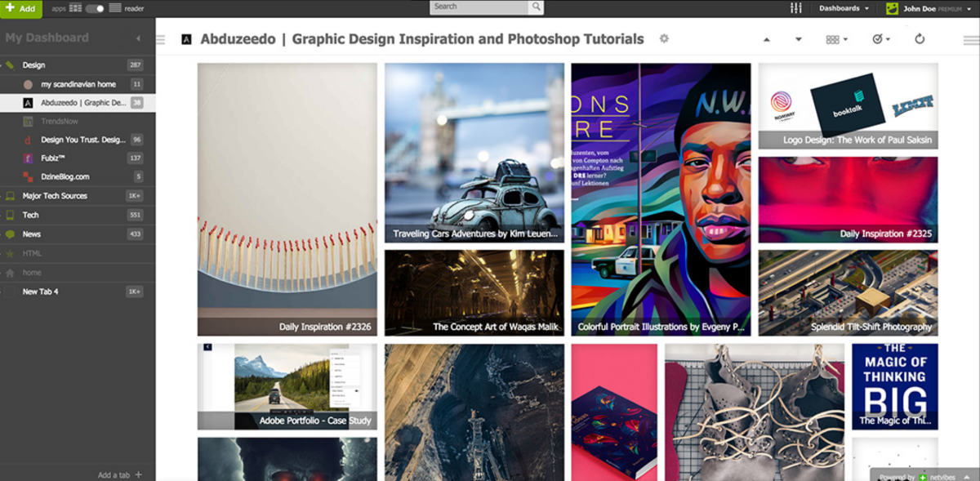980x481 pixels.
Task: Click the DzineBlog red squares icon
Action: pyautogui.click(x=28, y=176)
